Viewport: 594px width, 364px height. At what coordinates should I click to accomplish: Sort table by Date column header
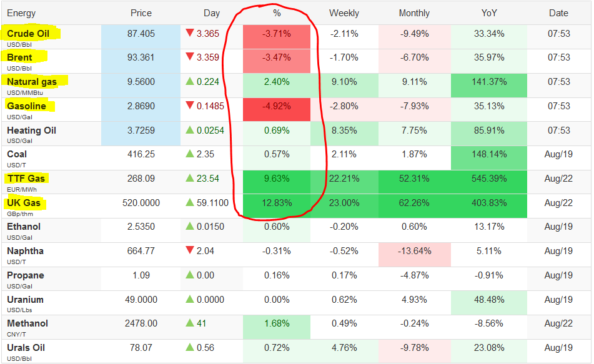[x=559, y=13]
